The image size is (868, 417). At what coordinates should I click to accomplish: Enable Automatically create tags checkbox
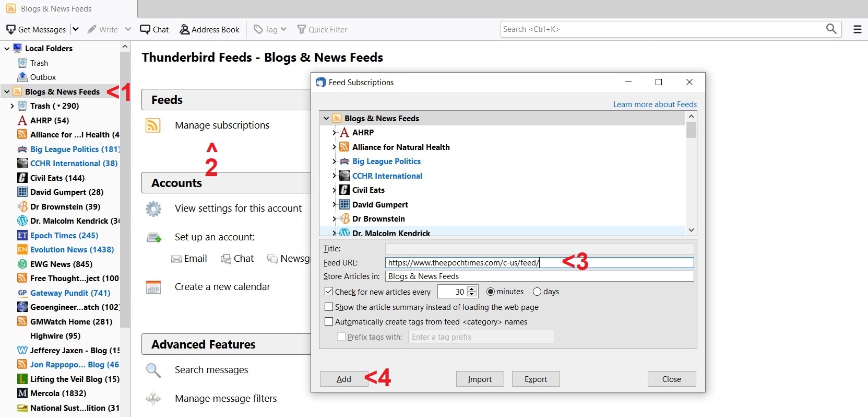coord(329,322)
